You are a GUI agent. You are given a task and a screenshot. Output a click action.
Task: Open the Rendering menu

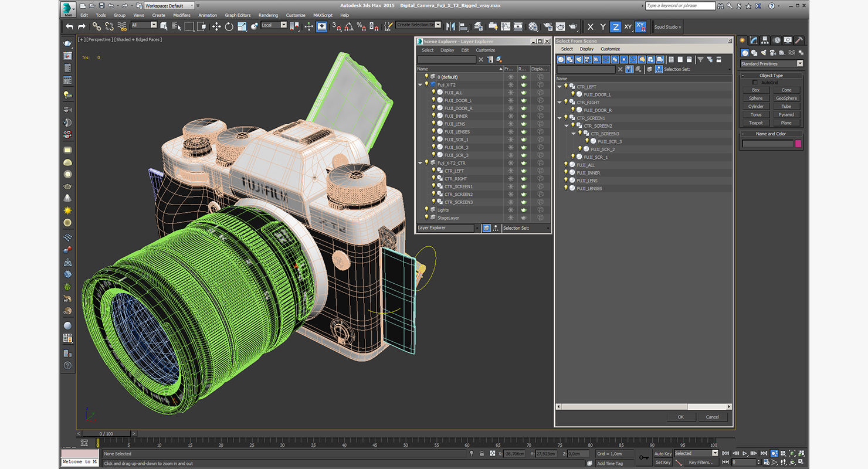(268, 15)
